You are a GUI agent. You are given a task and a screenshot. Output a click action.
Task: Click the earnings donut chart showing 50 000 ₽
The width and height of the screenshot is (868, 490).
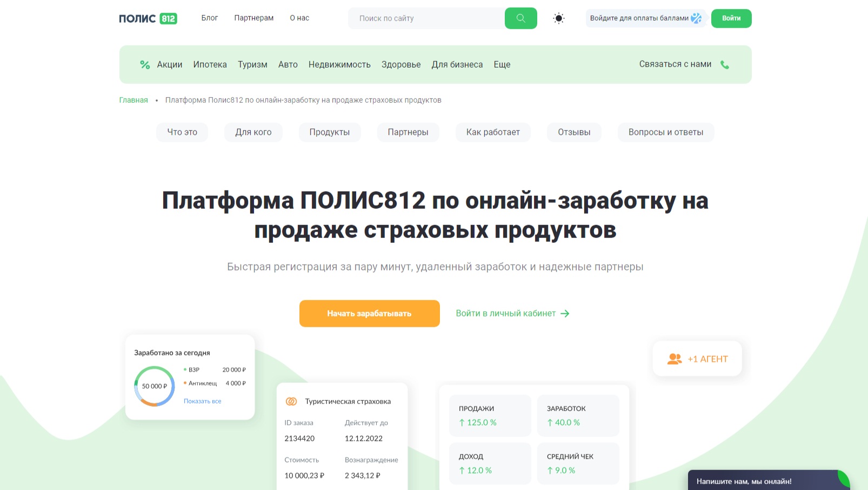coord(155,386)
